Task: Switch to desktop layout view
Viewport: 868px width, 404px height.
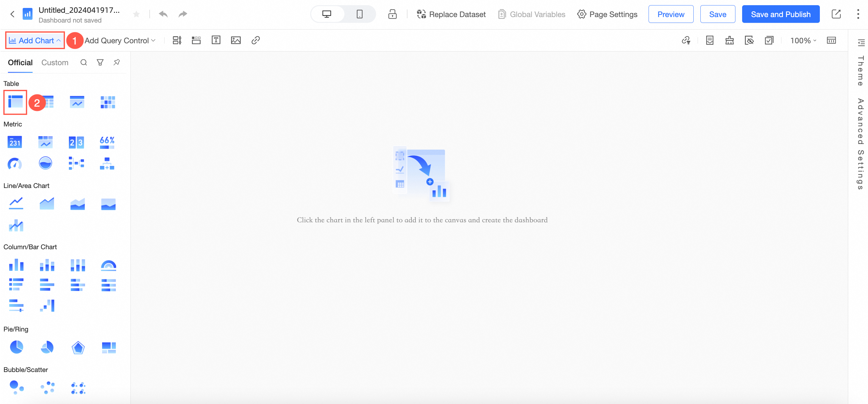Action: (x=326, y=14)
